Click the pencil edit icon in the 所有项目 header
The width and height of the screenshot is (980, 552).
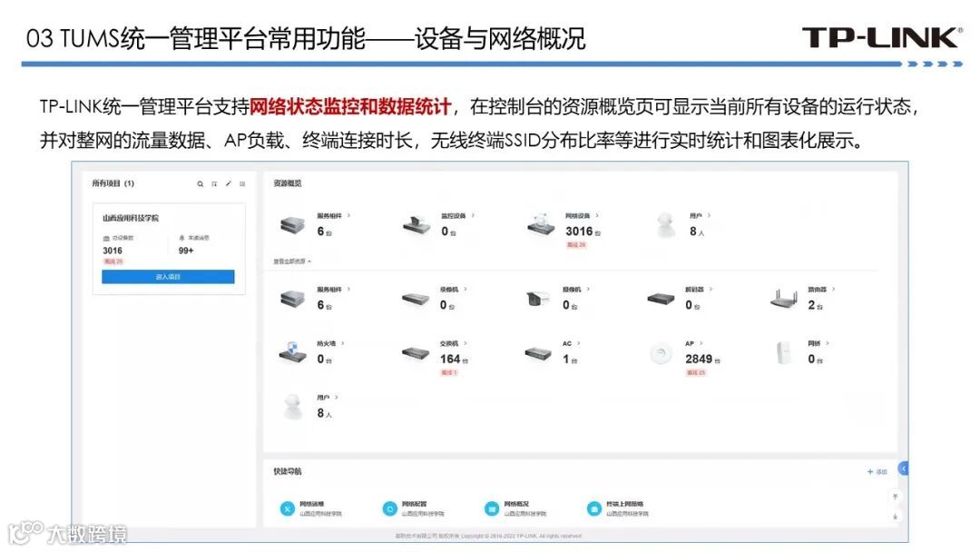coord(229,183)
